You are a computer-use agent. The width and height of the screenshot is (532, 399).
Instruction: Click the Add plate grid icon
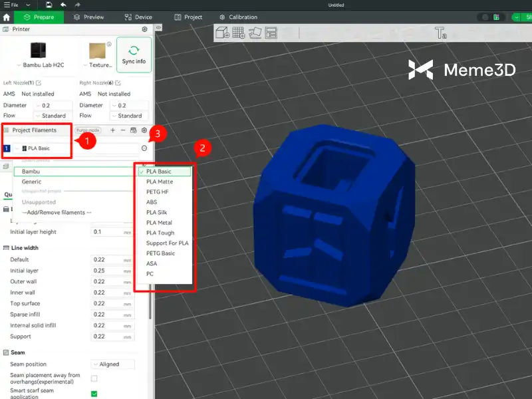point(239,33)
